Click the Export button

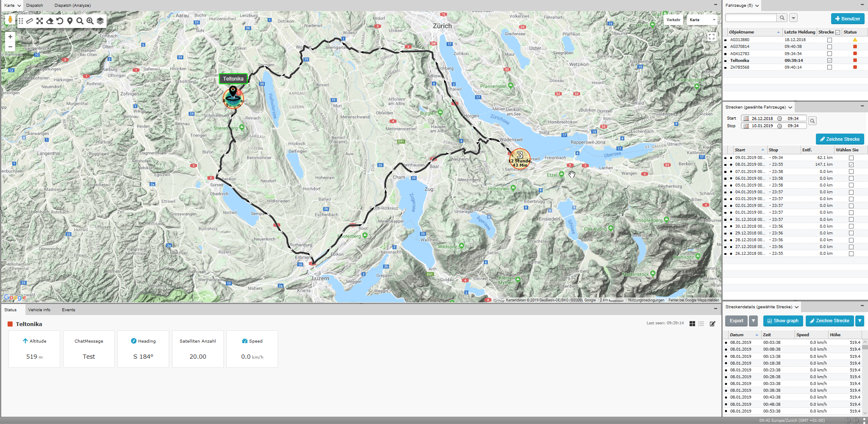[736, 321]
